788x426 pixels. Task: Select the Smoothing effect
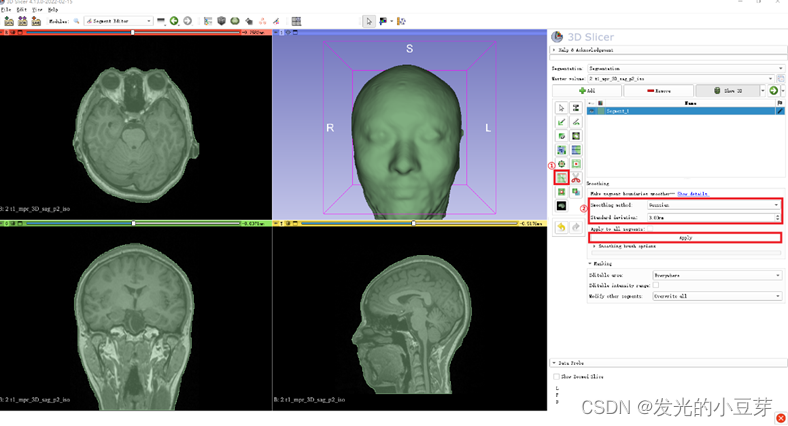[561, 178]
